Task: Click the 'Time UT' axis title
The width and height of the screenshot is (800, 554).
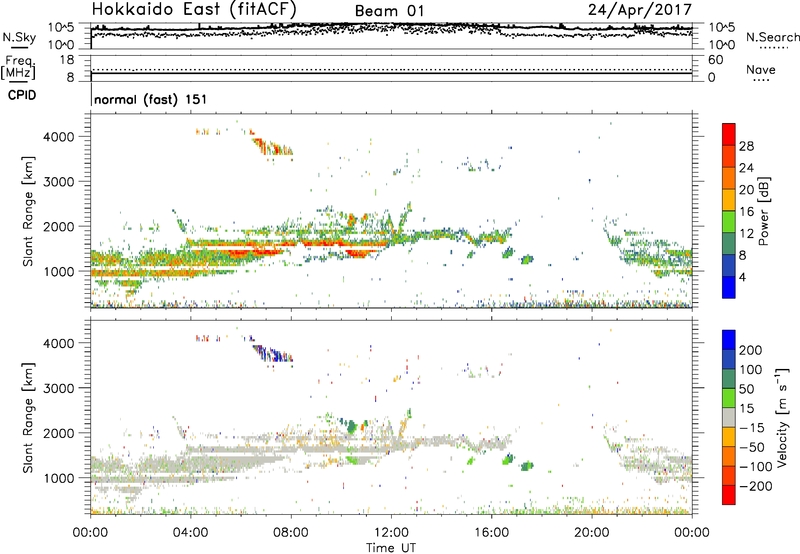Action: coord(391,548)
